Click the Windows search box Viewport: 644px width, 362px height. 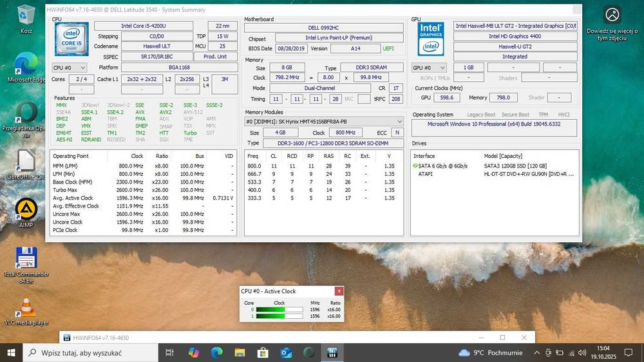[90, 352]
